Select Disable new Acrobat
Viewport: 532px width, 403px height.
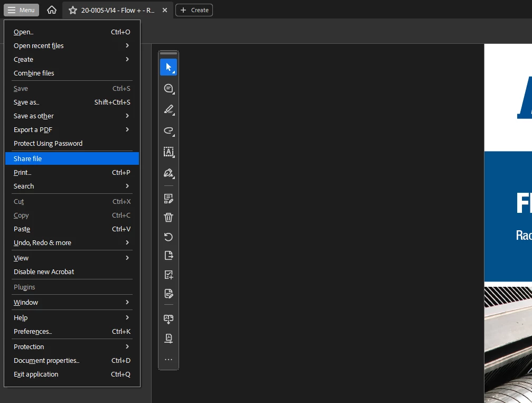[72, 271]
